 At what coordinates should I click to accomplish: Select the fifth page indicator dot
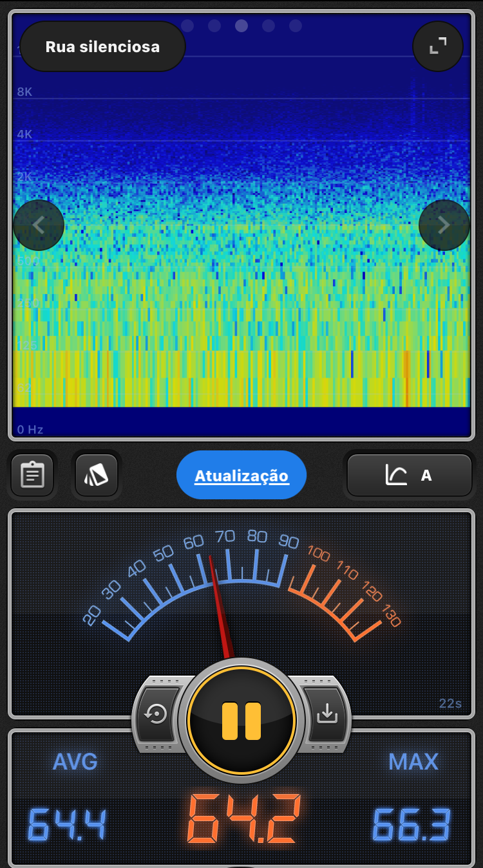click(296, 26)
